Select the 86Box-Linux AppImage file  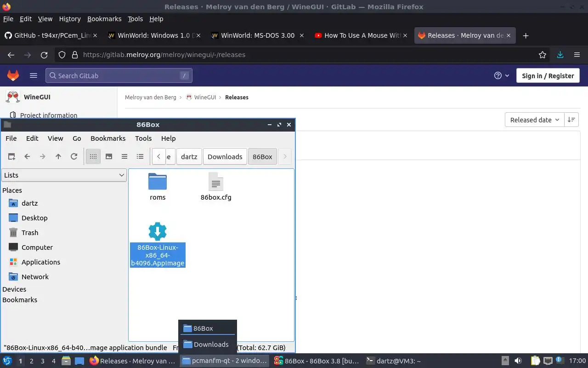[x=158, y=244]
